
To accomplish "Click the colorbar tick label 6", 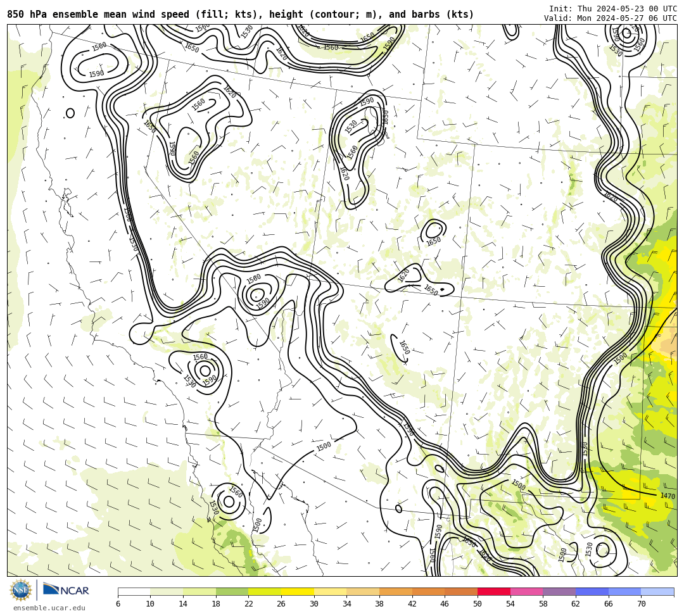I will click(118, 604).
